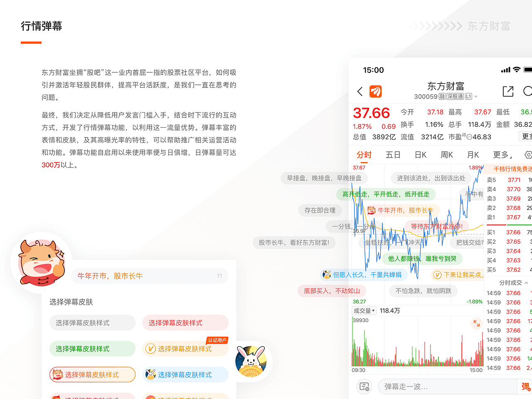Screen dimensions: 532x399
Task: Select the ox-themed orange skin
Action: [92, 374]
